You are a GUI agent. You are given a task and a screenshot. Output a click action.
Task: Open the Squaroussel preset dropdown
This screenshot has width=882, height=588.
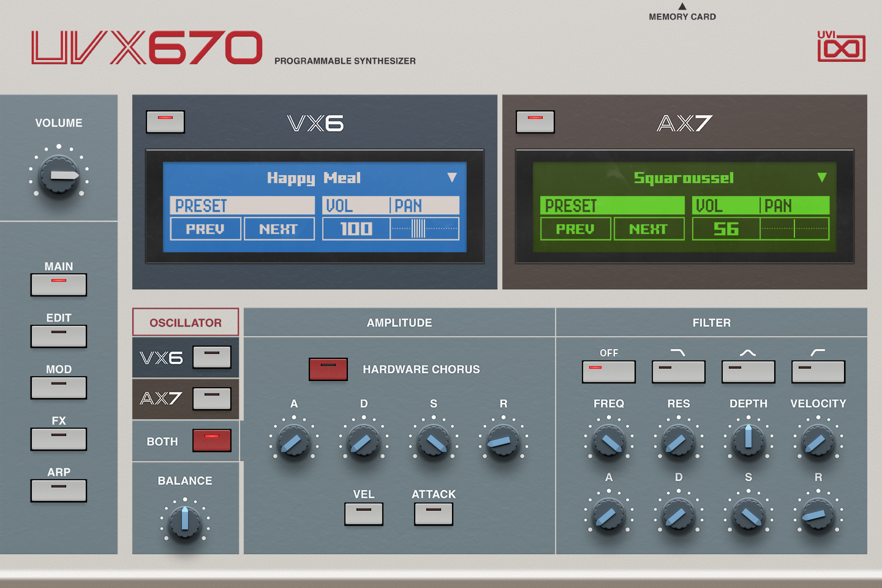(x=823, y=178)
